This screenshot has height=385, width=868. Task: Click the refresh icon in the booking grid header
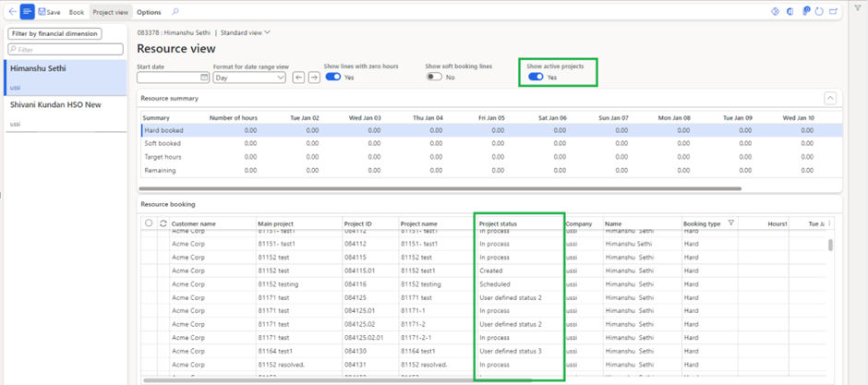click(163, 223)
